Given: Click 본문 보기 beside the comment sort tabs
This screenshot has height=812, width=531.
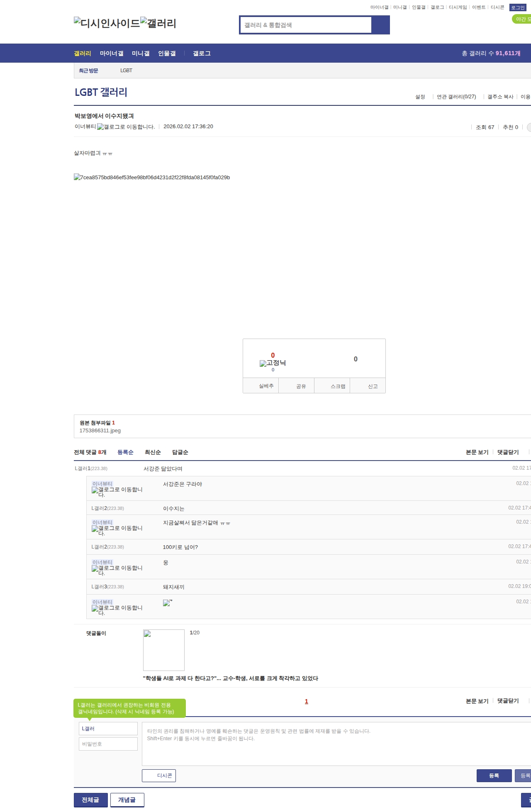Looking at the screenshot, I should [477, 452].
